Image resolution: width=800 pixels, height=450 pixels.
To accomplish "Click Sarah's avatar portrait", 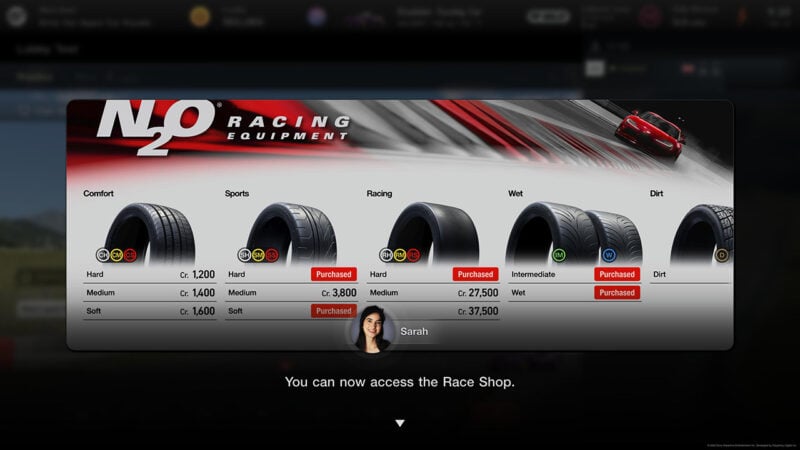I will tap(372, 330).
